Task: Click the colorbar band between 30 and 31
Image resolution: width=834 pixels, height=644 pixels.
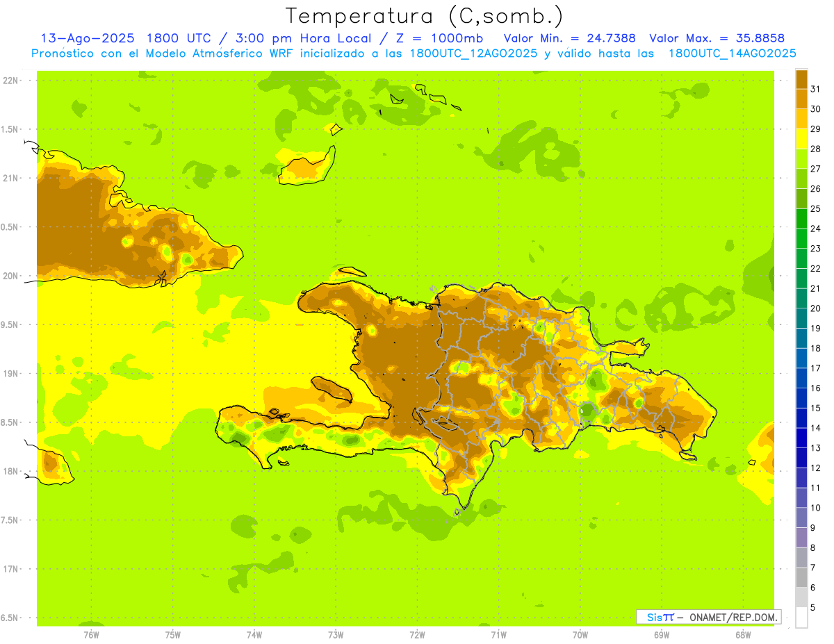Action: (801, 99)
